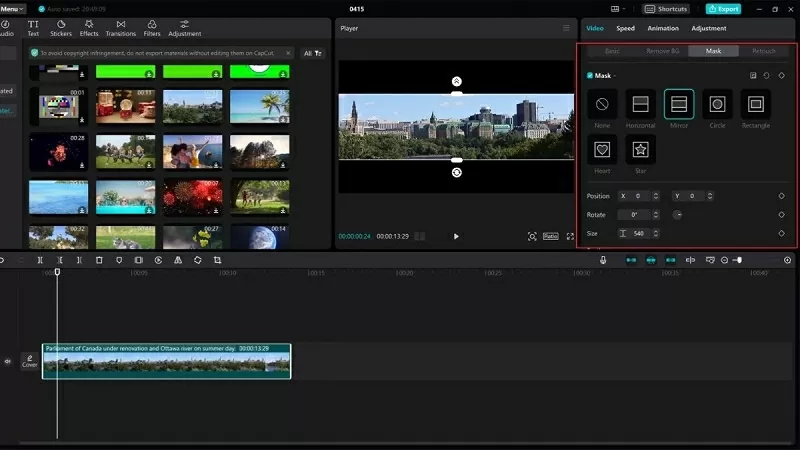The height and width of the screenshot is (450, 800).
Task: Click the mirror flip icon in timeline toolbar
Action: 178,260
